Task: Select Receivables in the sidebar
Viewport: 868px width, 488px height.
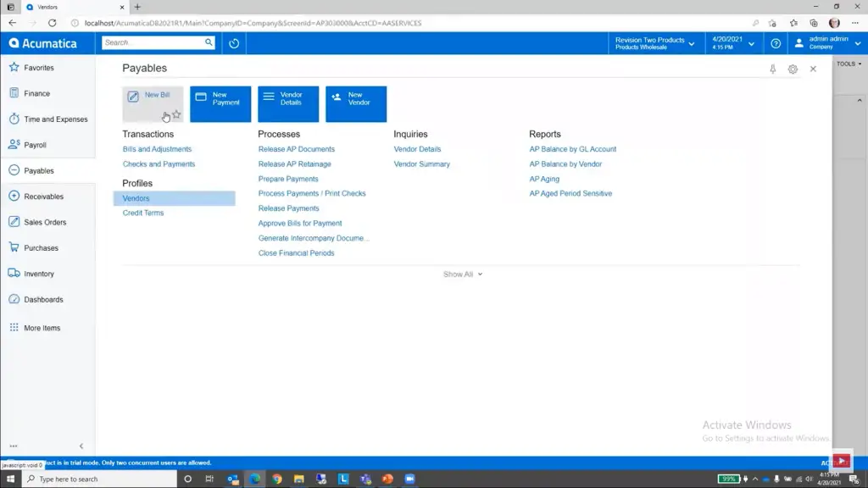Action: (x=44, y=197)
